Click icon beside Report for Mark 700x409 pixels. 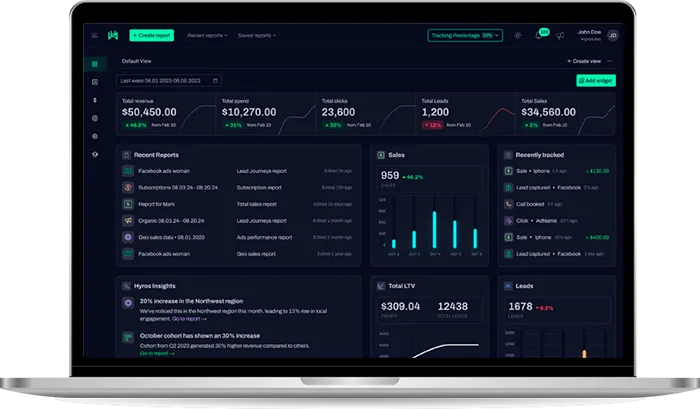[x=128, y=204]
